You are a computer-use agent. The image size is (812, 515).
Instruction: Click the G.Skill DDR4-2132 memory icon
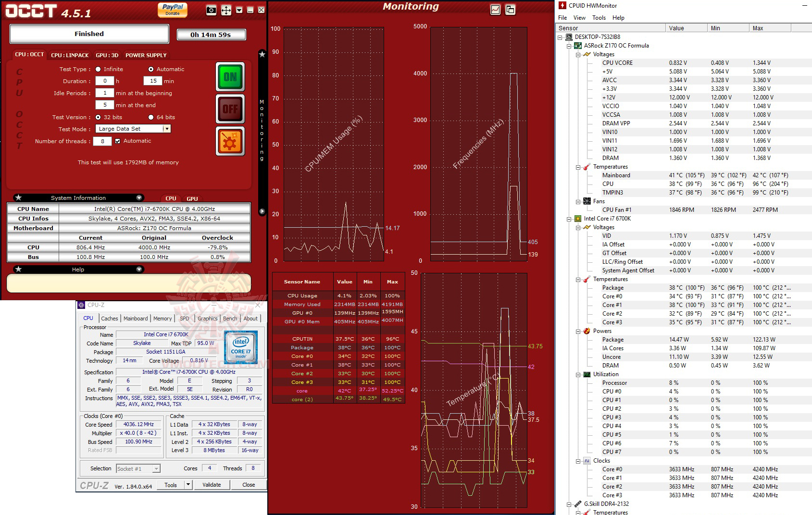tap(578, 504)
